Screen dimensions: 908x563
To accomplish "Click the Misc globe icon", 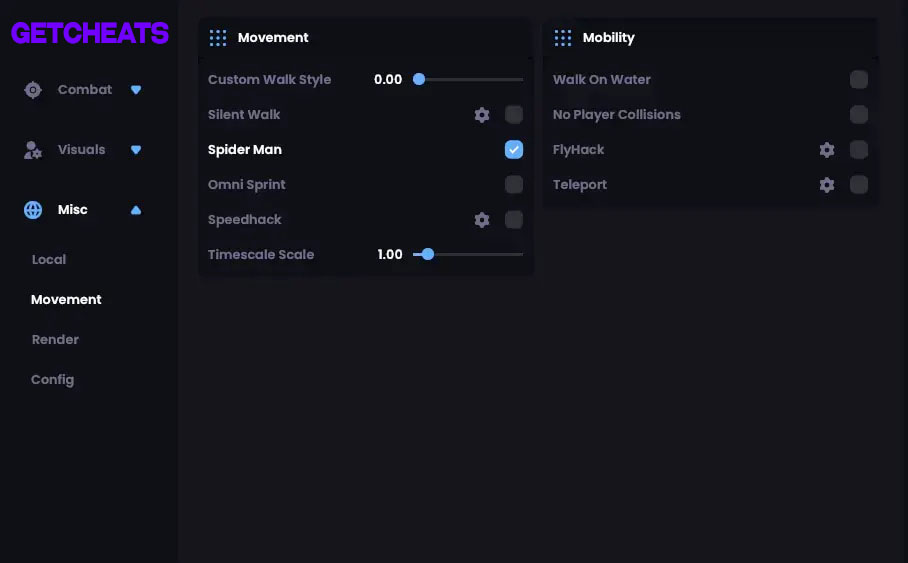I will pyautogui.click(x=33, y=210).
